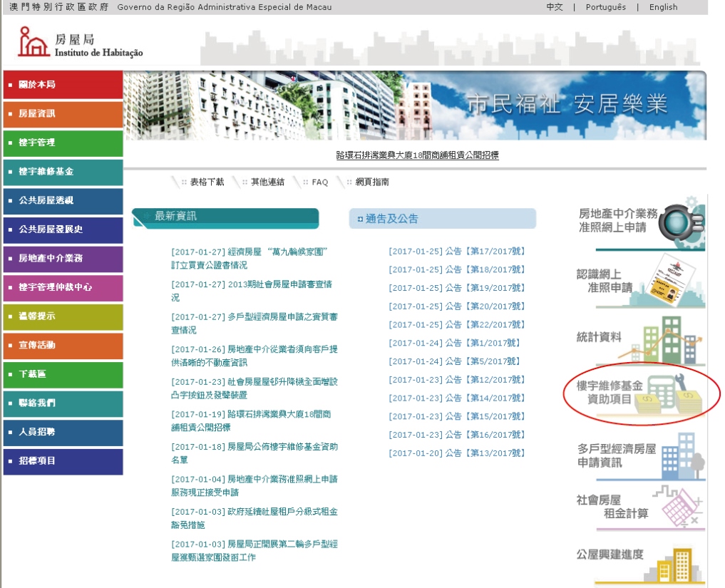Open the FAQ navigation tab
This screenshot has width=725, height=588.
319,182
